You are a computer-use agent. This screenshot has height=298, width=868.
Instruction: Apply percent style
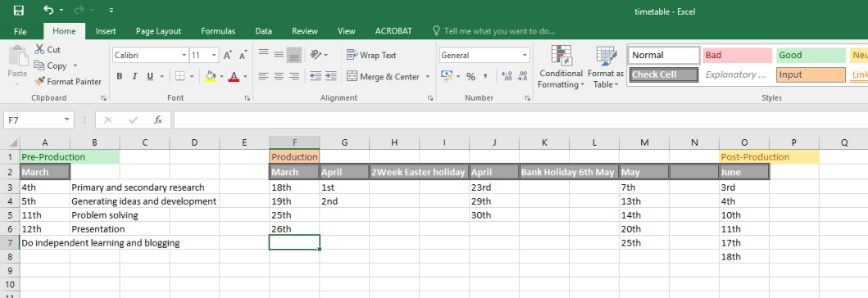pyautogui.click(x=470, y=76)
